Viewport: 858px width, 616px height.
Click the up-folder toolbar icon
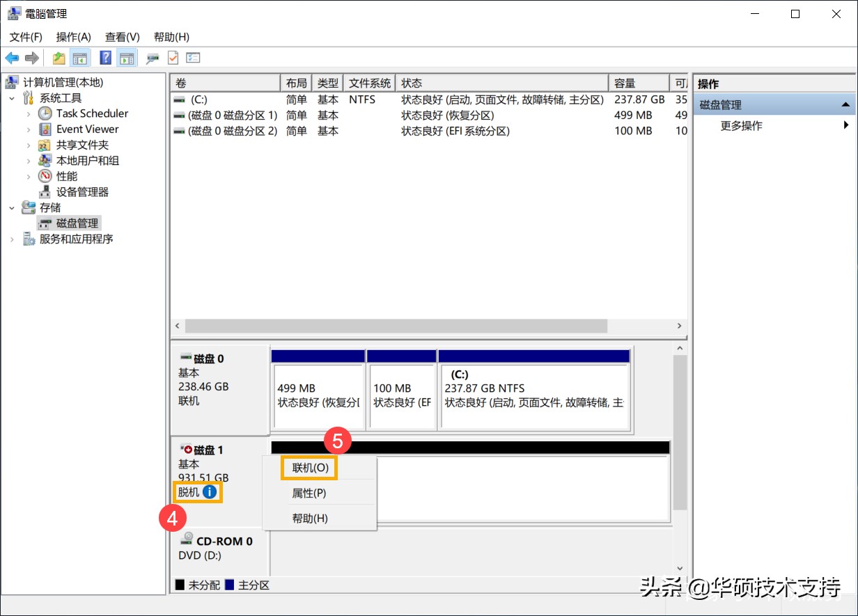(58, 58)
